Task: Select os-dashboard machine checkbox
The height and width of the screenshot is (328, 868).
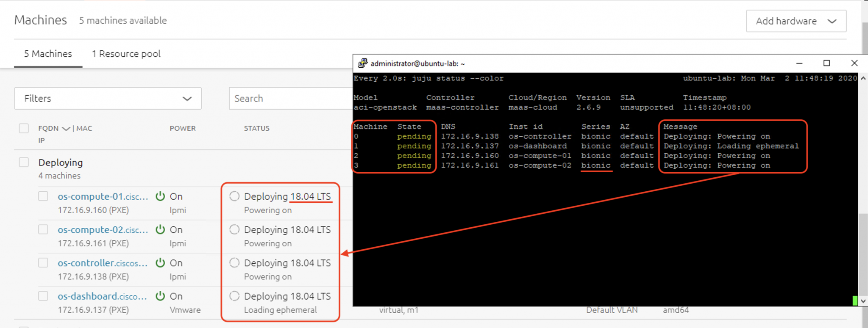Action: 43,296
